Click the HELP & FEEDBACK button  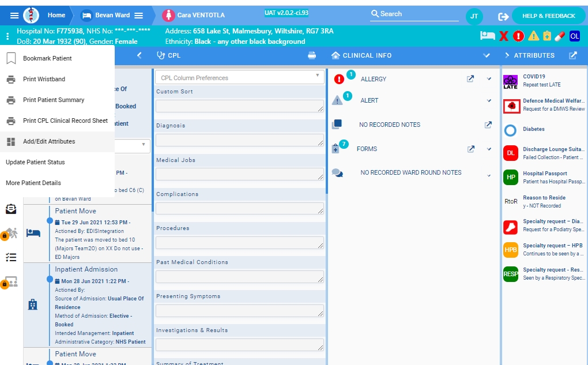(549, 16)
